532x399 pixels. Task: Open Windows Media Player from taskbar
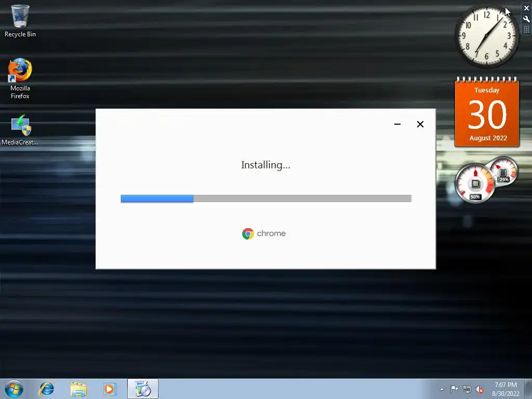pyautogui.click(x=110, y=389)
